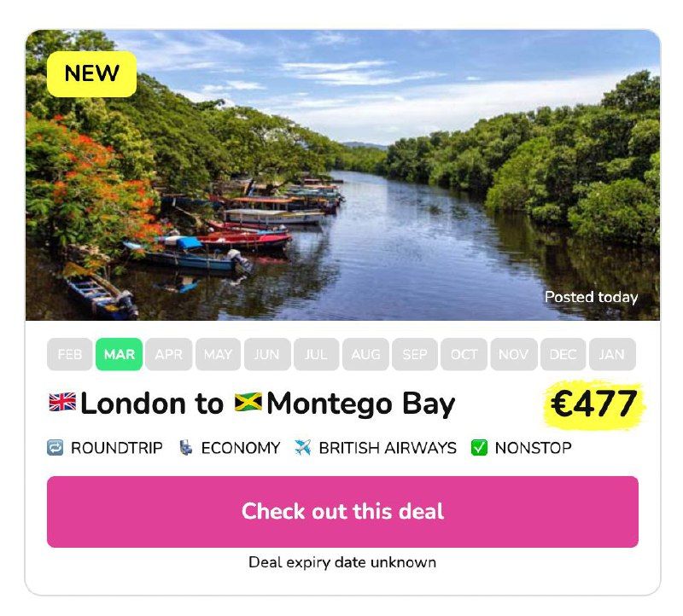Toggle the highlighted MAR month chip
Screen dimensions: 683x616
click(x=119, y=354)
